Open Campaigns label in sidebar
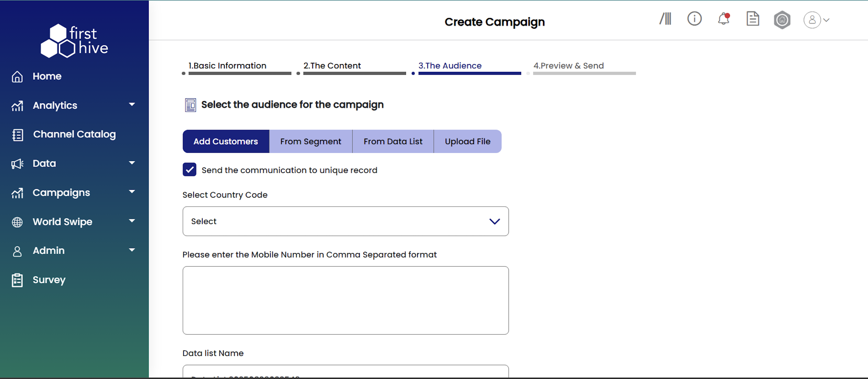The width and height of the screenshot is (868, 379). tap(61, 193)
